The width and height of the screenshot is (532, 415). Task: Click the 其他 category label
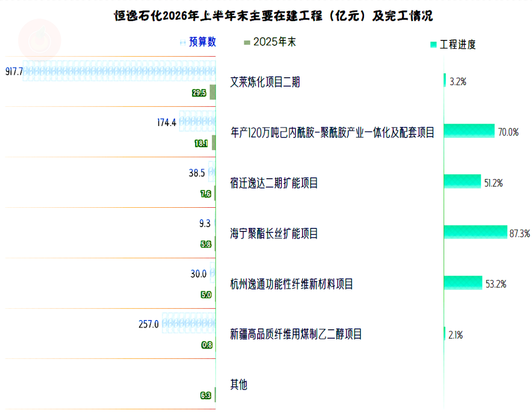point(239,384)
